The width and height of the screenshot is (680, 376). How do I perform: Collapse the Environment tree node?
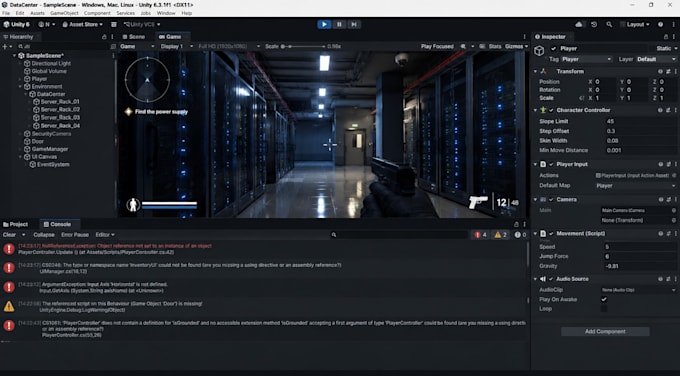point(20,87)
